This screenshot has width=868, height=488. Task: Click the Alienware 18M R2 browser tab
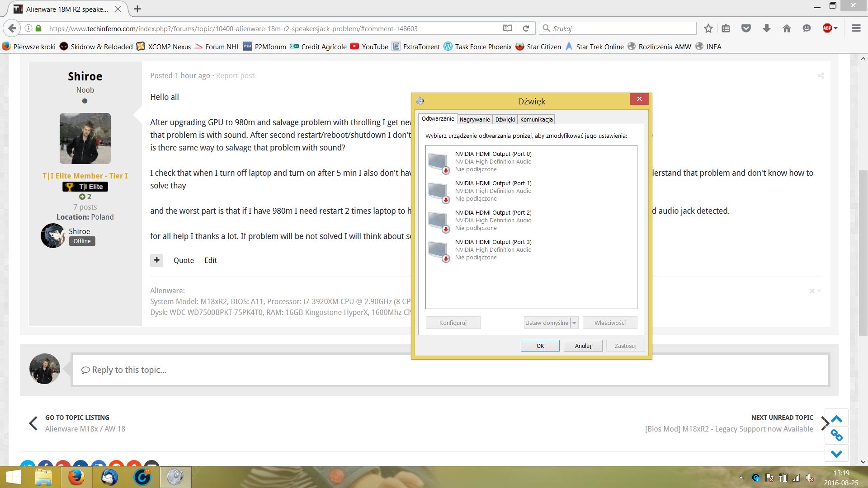click(67, 9)
